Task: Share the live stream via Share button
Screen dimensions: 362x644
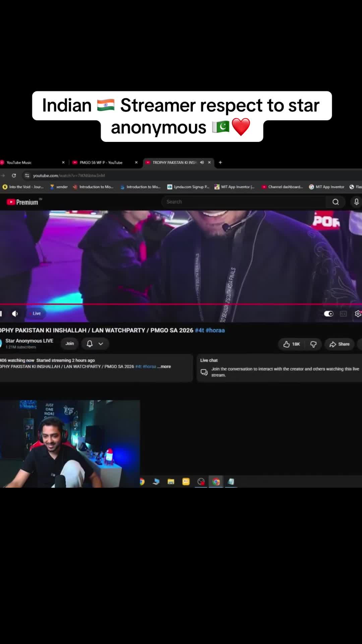Action: tap(340, 344)
